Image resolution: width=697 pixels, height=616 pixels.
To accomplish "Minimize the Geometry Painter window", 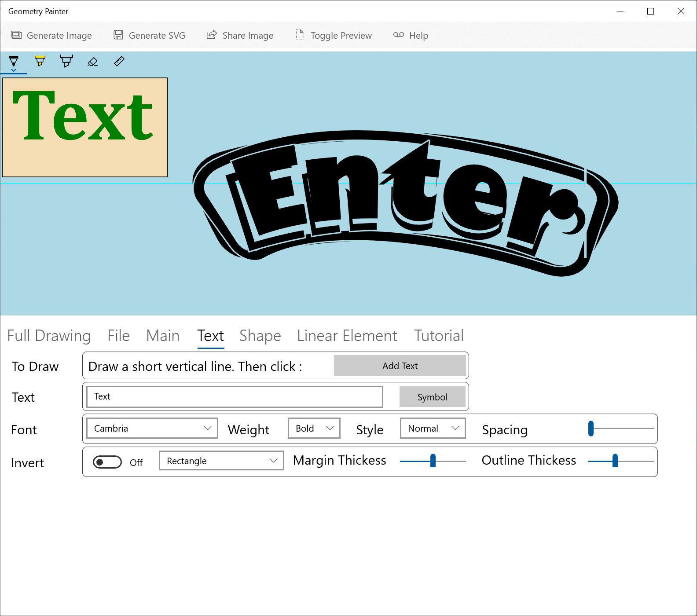I will (620, 11).
